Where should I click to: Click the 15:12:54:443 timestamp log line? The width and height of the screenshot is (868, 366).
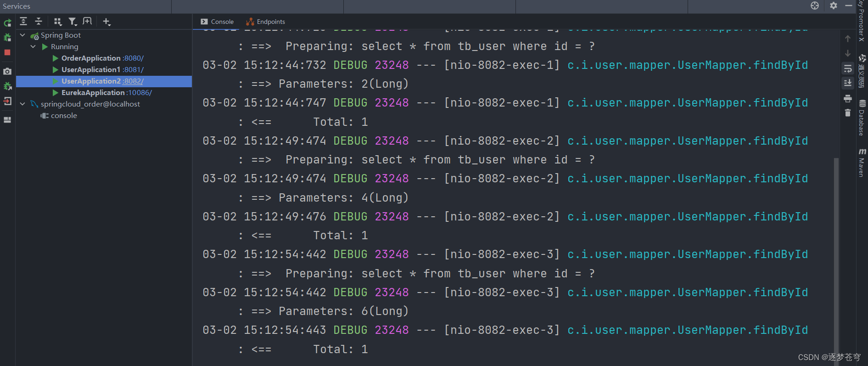pyautogui.click(x=505, y=330)
